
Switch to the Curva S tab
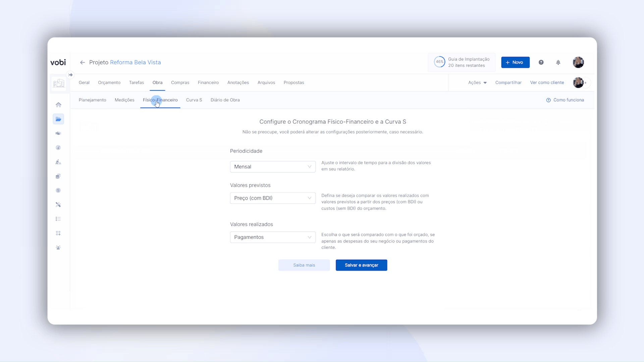tap(194, 100)
